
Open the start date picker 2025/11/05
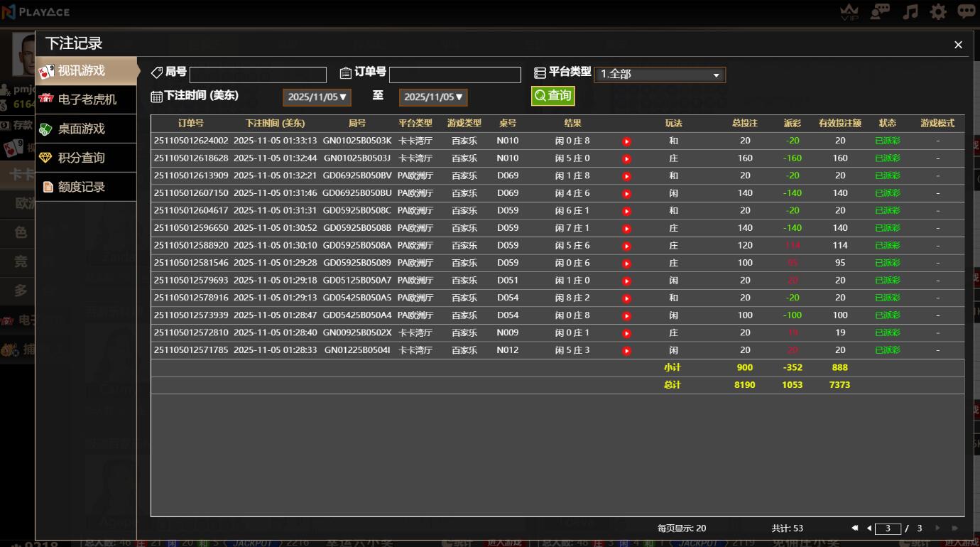(x=317, y=97)
